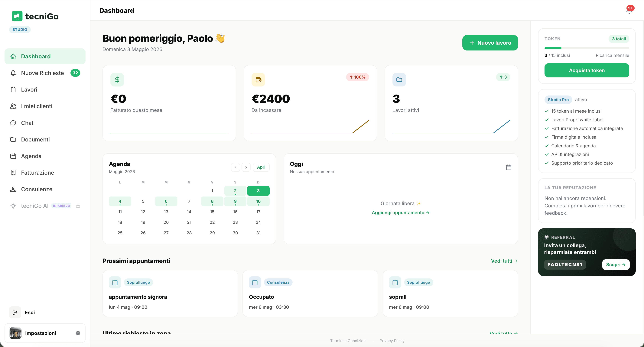644x347 pixels.
Task: Click the Studio Pro plan badge
Action: (x=558, y=99)
